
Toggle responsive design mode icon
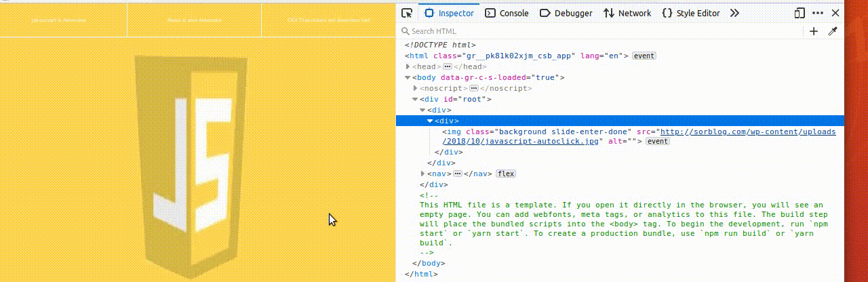click(x=800, y=13)
